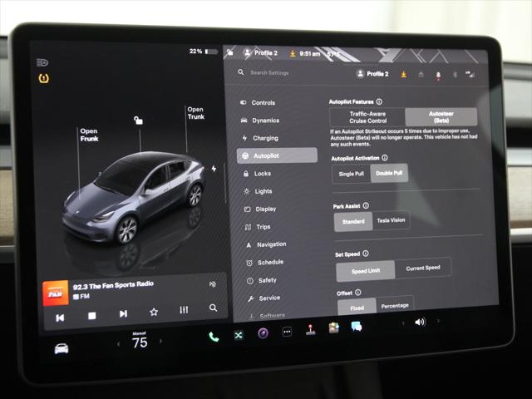This screenshot has height=399, width=532.
Task: Set Park Assist to Tesla Vision
Action: 391,220
